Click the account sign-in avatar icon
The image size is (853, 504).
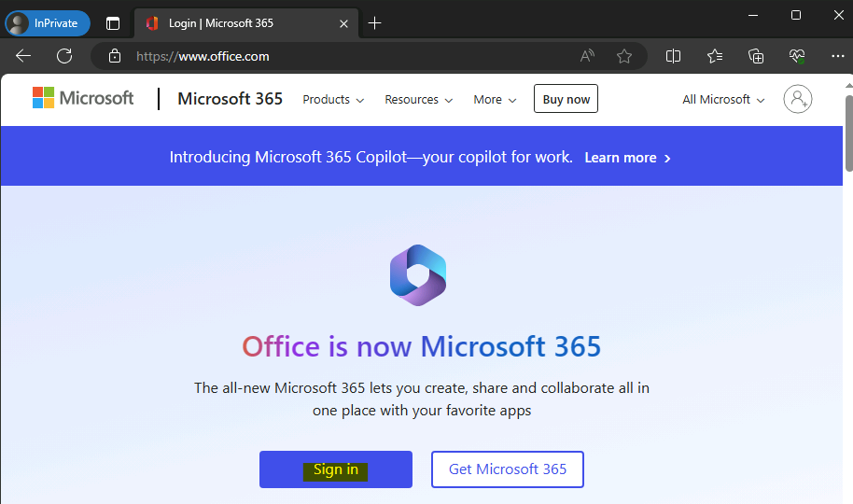point(798,99)
